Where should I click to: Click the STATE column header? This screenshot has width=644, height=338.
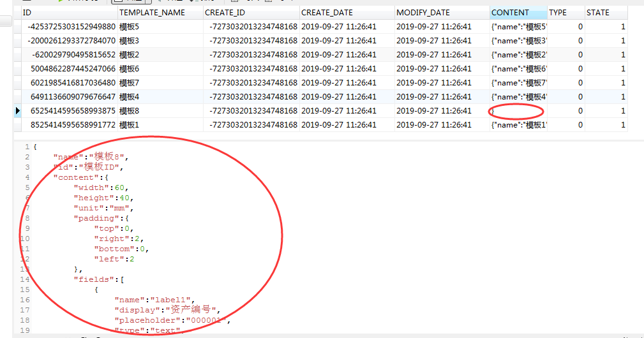pyautogui.click(x=606, y=13)
